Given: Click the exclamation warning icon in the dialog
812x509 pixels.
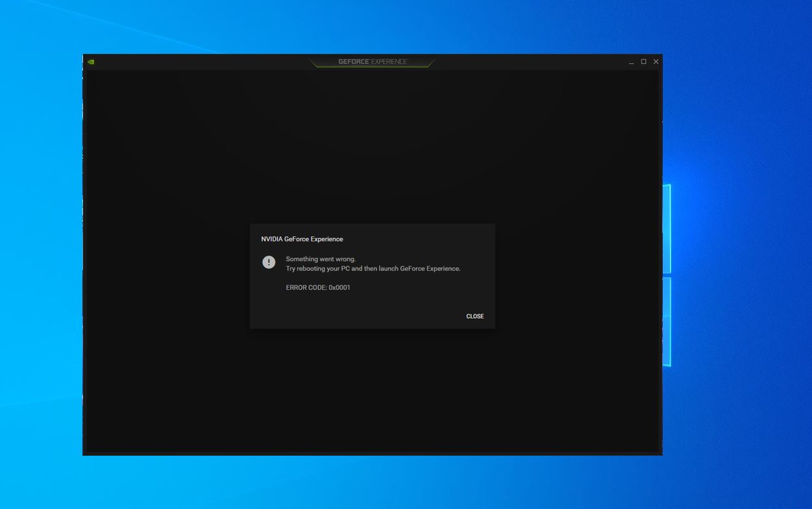Looking at the screenshot, I should tap(269, 262).
